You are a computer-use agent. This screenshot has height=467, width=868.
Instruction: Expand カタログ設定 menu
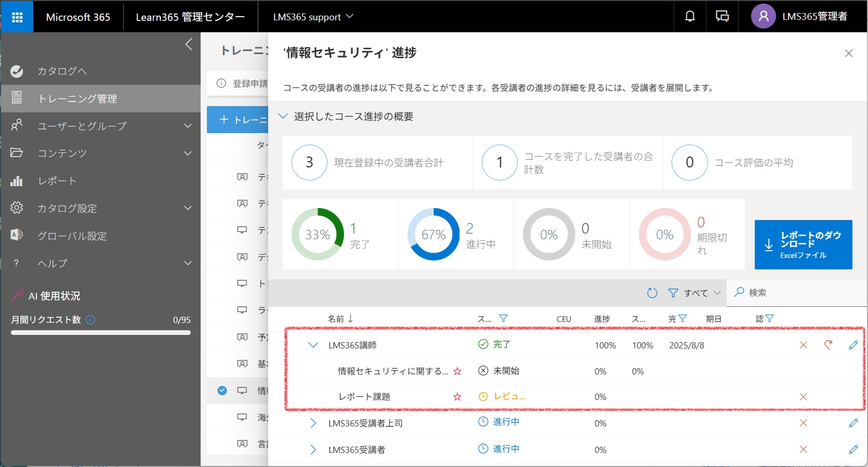coord(101,208)
